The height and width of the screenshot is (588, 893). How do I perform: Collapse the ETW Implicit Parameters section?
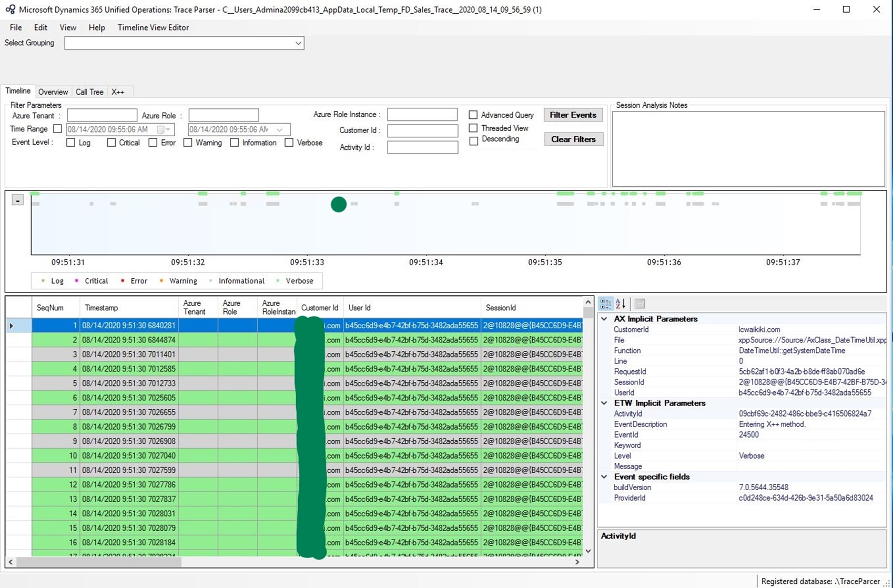point(604,403)
